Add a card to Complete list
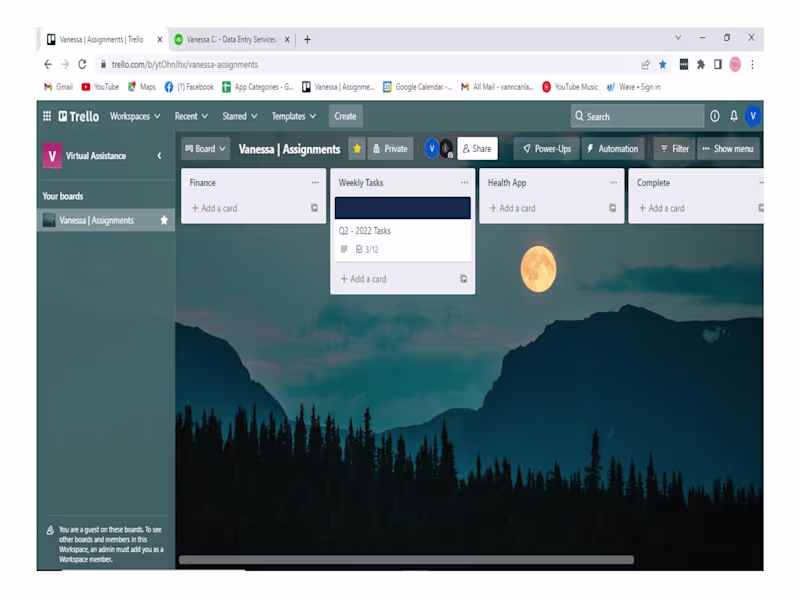 coord(662,208)
